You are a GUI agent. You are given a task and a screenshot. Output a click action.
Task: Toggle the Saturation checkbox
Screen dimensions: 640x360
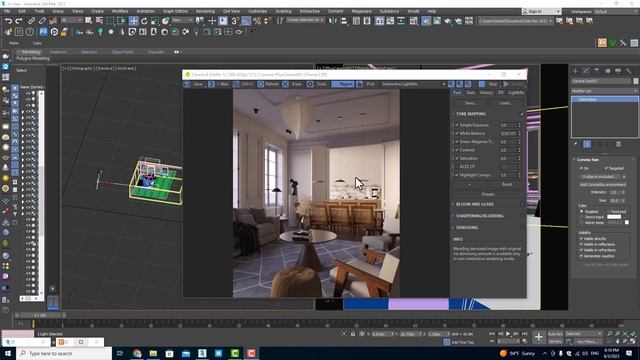[x=456, y=158]
